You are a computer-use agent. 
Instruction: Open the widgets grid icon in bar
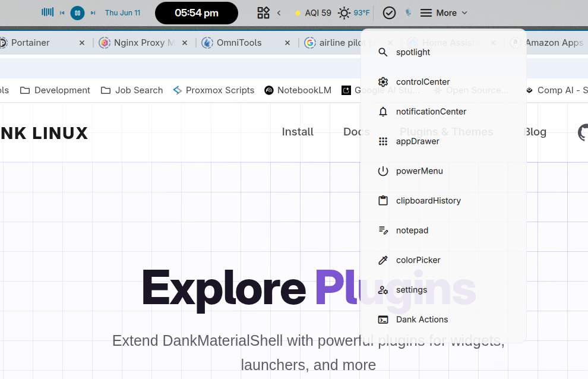coord(263,12)
